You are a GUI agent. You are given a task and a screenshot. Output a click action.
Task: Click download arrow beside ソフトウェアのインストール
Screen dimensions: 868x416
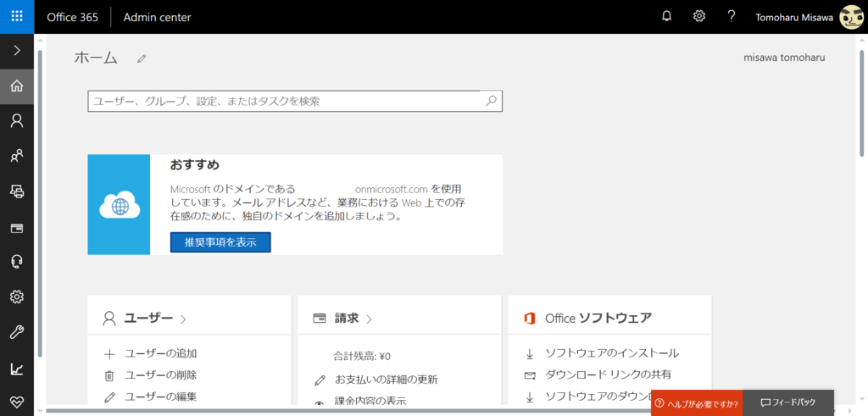(530, 353)
